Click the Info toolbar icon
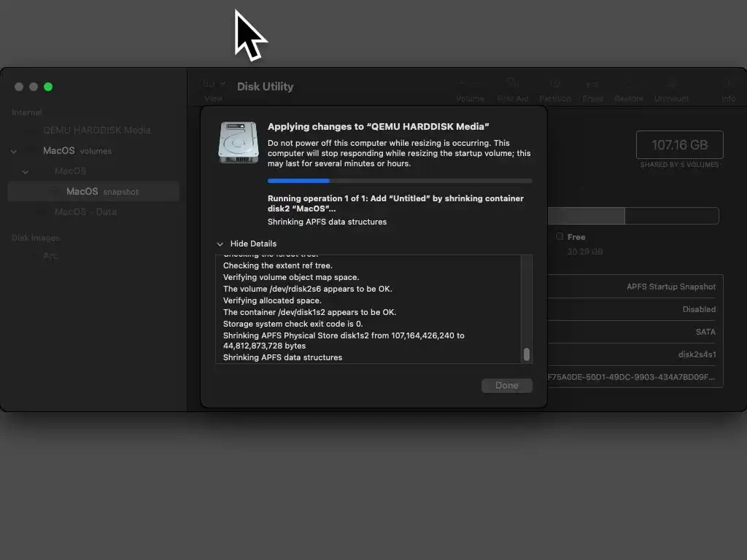Screen dimensions: 747x560 [x=729, y=83]
